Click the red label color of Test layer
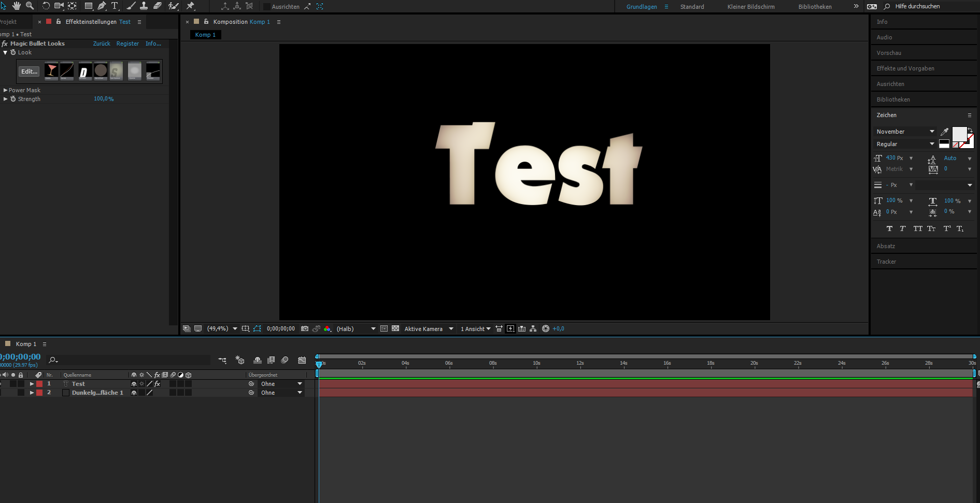980x503 pixels. click(39, 384)
